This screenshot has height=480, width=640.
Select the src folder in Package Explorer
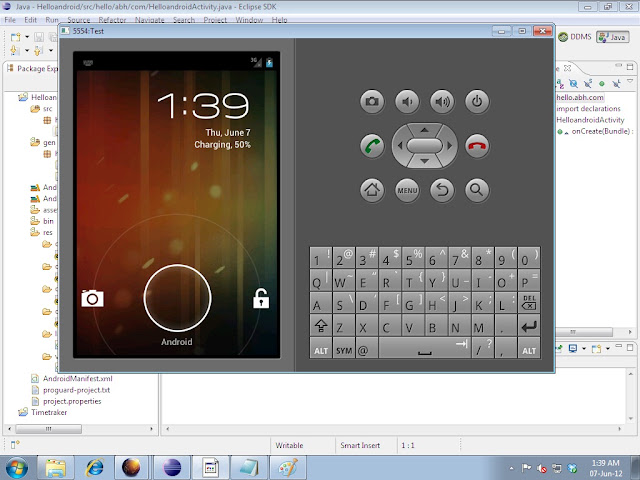[42, 109]
